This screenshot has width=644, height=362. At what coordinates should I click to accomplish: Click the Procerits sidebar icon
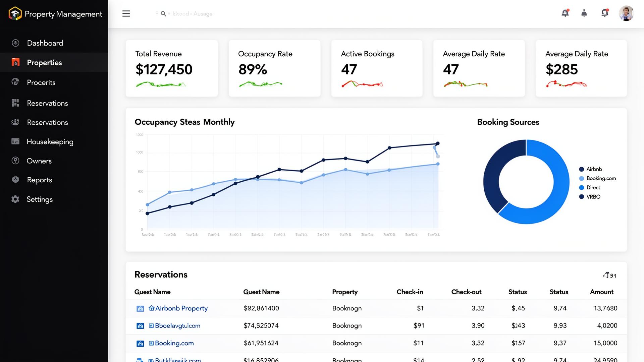(x=15, y=82)
